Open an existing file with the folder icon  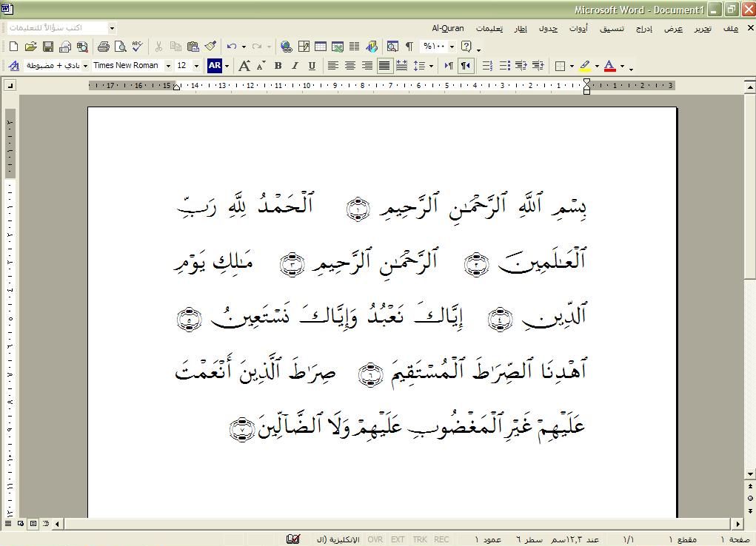pyautogui.click(x=31, y=47)
